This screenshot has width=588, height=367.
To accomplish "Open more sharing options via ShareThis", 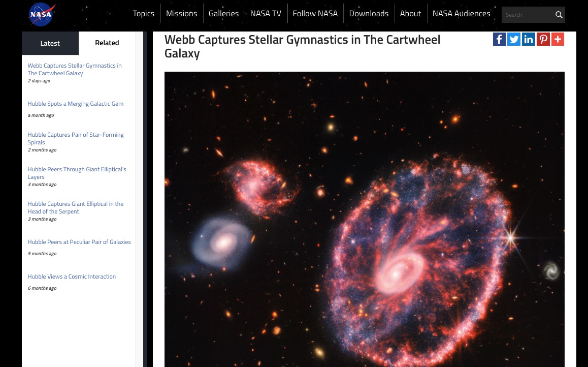I will tap(558, 39).
